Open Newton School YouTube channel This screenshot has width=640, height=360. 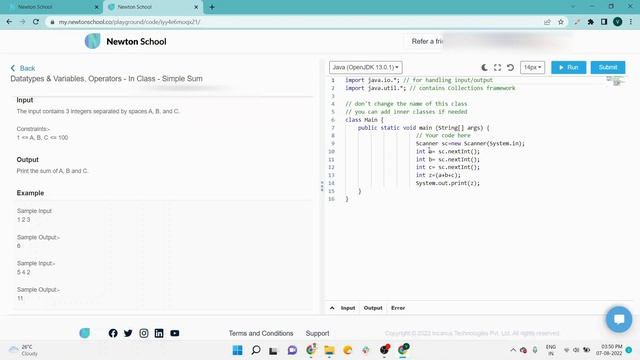[175, 333]
